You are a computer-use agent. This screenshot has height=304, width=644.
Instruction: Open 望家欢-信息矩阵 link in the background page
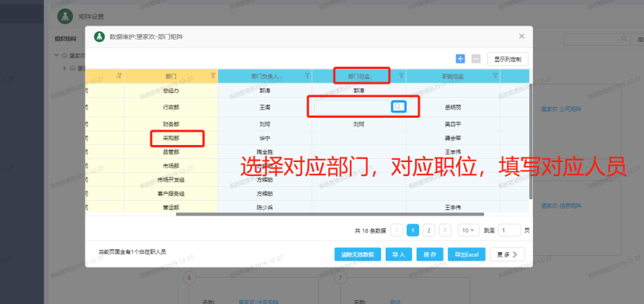point(561,206)
